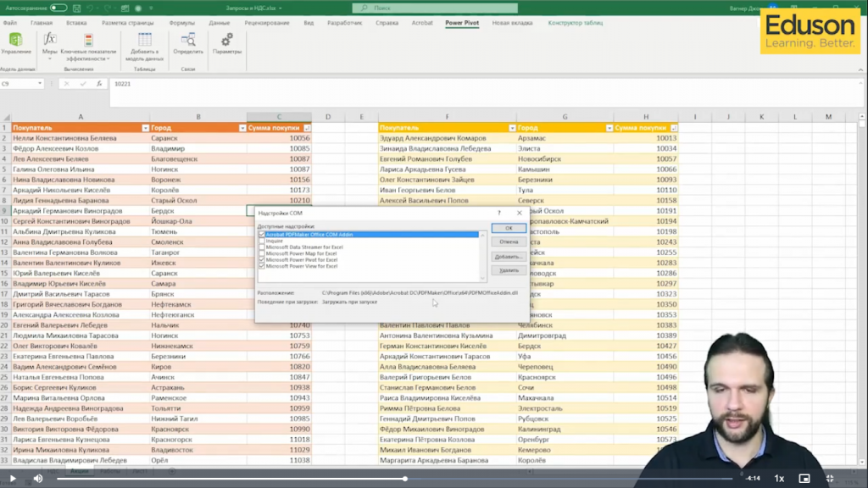This screenshot has height=488, width=868.
Task: Switch to the Формулы tab
Action: pos(182,23)
